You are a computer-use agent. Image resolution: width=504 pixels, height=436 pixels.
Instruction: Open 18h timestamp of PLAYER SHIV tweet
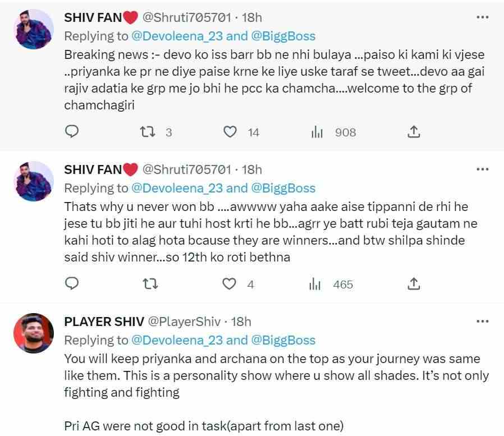click(x=241, y=322)
